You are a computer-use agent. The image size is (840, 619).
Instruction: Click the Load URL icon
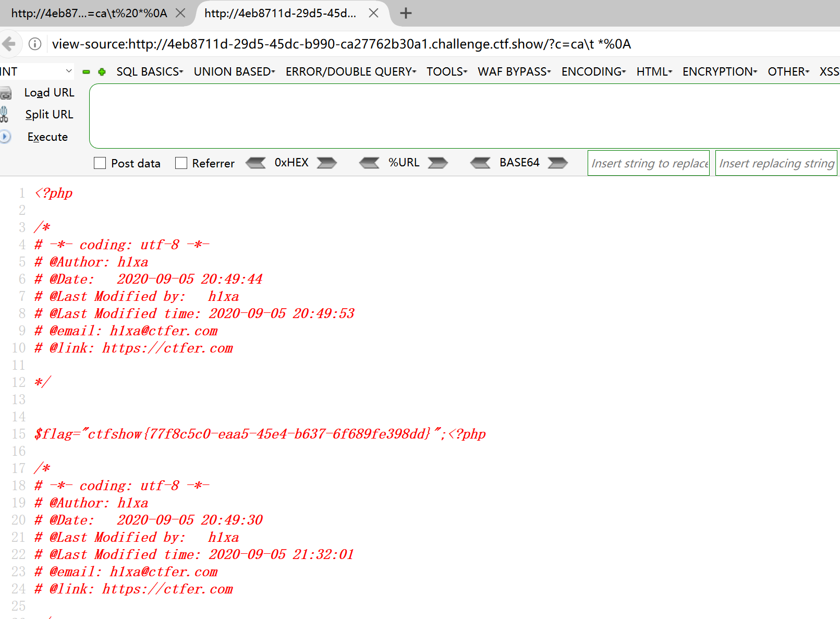click(x=6, y=93)
